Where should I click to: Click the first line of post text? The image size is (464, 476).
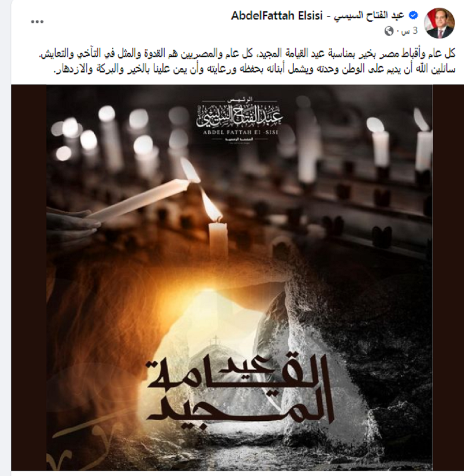[x=247, y=54]
